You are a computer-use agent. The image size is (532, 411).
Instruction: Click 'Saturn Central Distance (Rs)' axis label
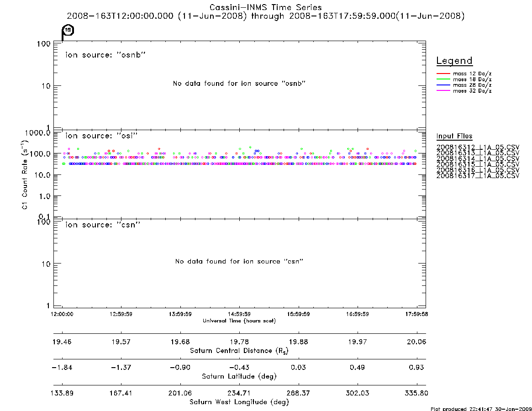[239, 351]
